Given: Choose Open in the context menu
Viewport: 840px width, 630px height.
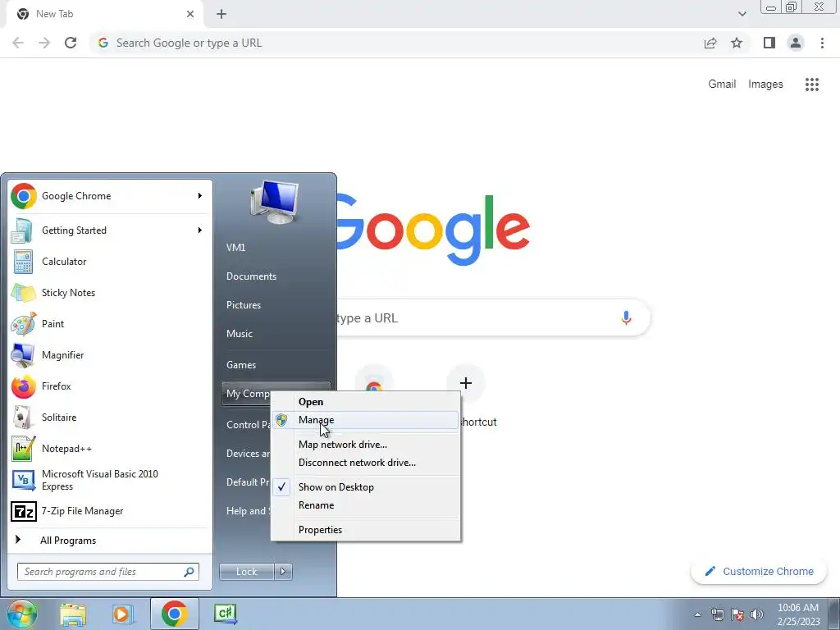Looking at the screenshot, I should tap(366, 402).
